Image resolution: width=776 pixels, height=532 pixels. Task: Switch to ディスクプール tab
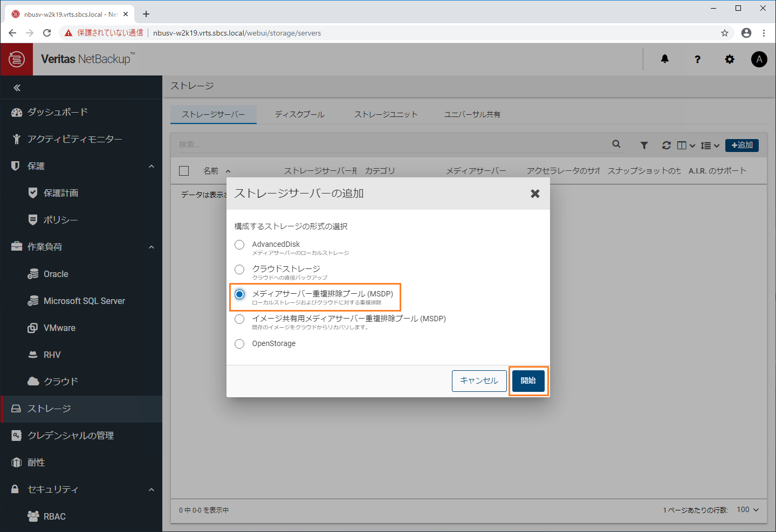pyautogui.click(x=300, y=114)
